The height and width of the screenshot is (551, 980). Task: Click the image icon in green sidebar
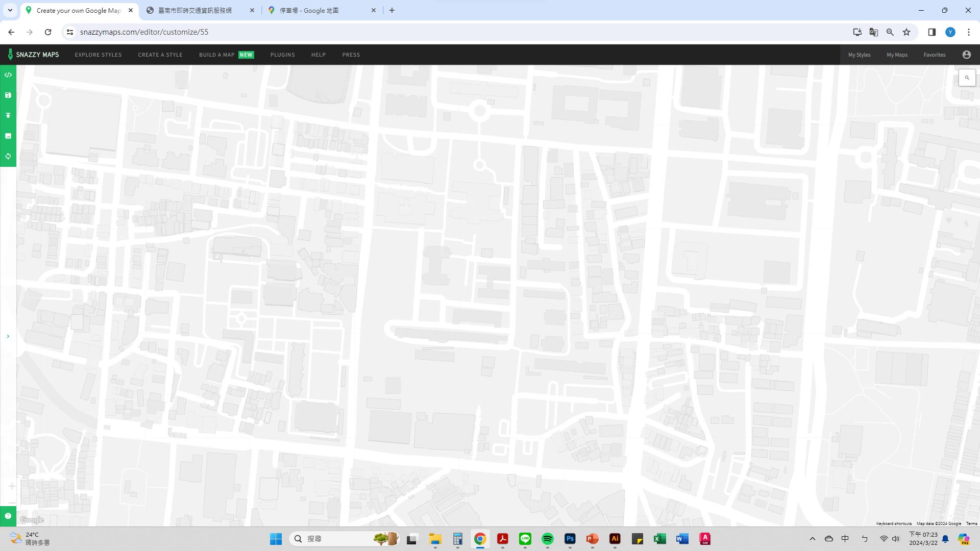(x=8, y=136)
